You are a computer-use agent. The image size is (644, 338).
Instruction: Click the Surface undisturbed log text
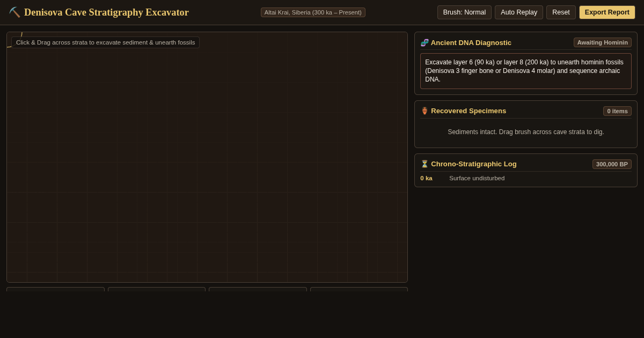pos(477,178)
